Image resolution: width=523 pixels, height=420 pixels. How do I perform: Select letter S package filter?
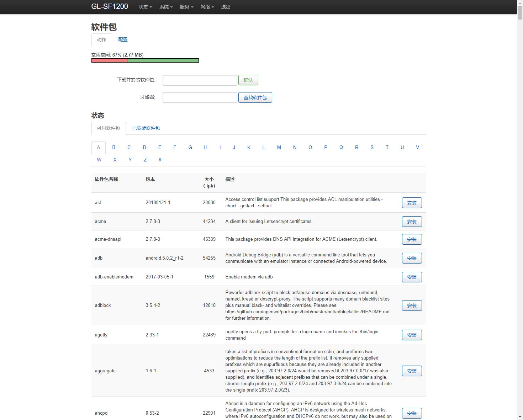[x=372, y=147]
